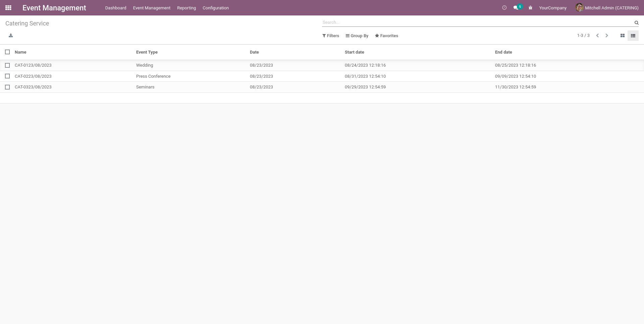Screen dimensions: 644x324
Task: Open the Group By dropdown
Action: click(357, 36)
